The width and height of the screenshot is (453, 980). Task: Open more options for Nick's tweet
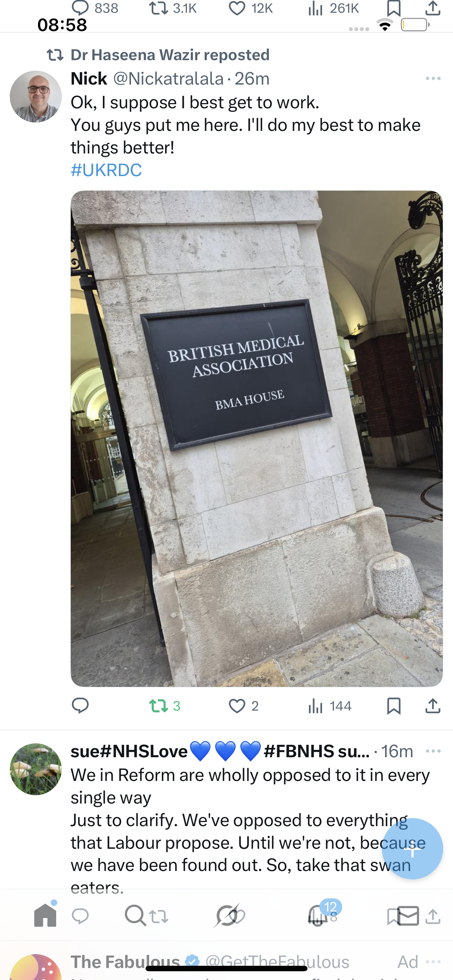433,78
